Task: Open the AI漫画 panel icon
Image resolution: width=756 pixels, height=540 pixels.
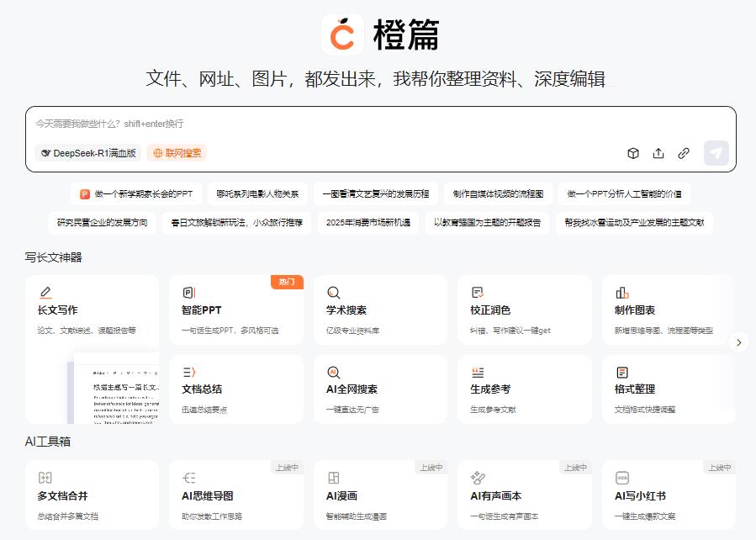Action: click(x=333, y=477)
